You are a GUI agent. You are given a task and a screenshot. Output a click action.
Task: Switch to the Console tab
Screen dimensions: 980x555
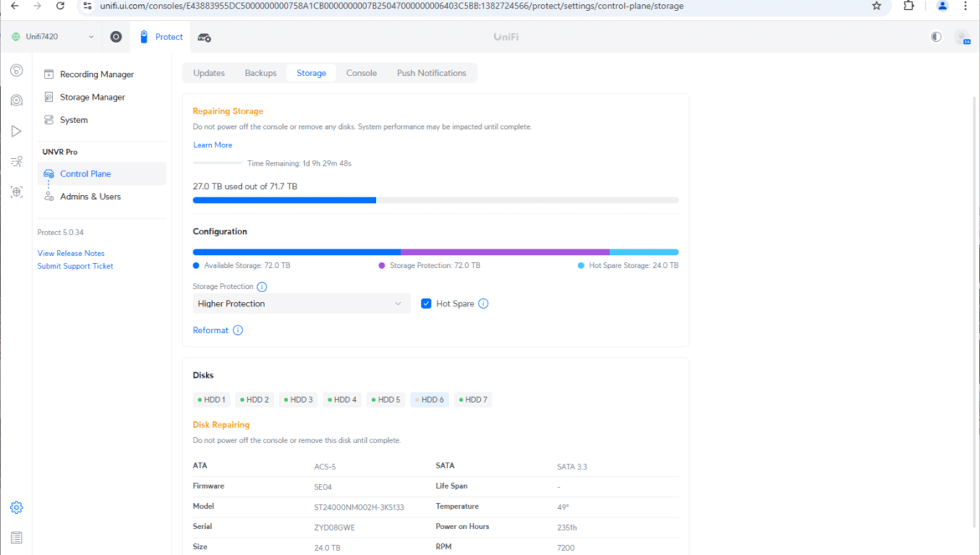(x=361, y=73)
